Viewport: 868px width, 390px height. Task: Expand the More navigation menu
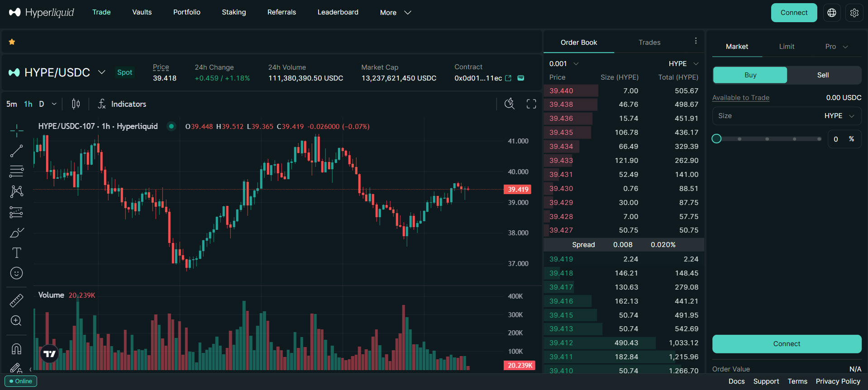point(395,13)
